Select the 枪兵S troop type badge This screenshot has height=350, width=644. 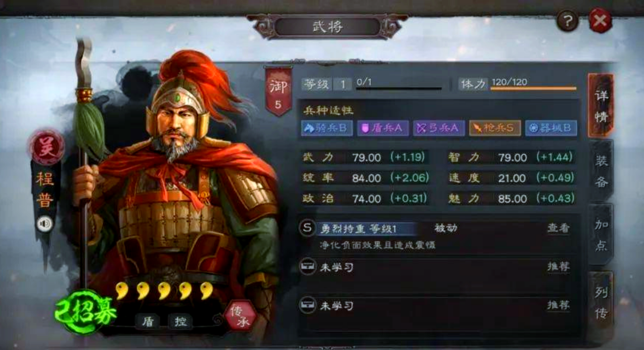[495, 128]
